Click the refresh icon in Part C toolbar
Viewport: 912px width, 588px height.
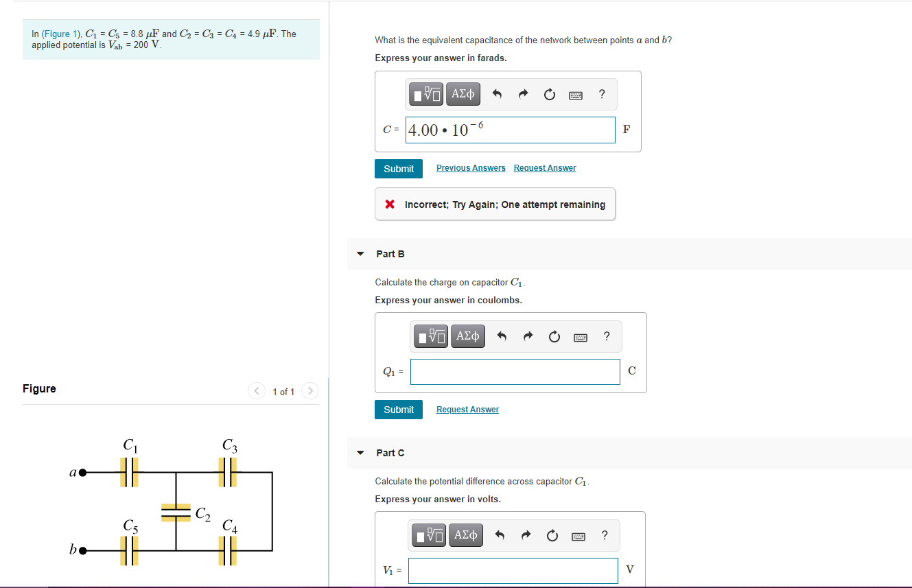pyautogui.click(x=552, y=535)
